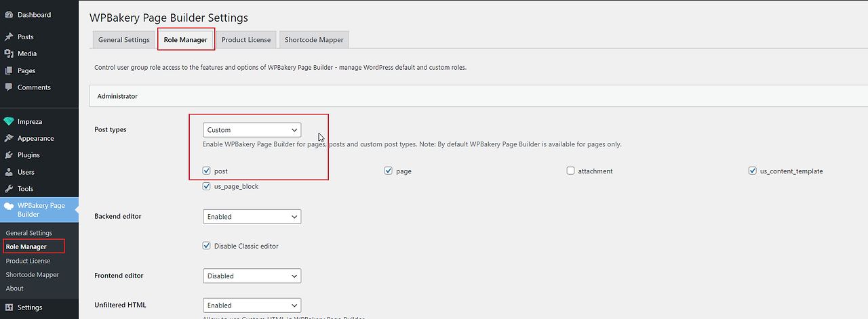Click the Media icon in sidebar

(x=9, y=54)
